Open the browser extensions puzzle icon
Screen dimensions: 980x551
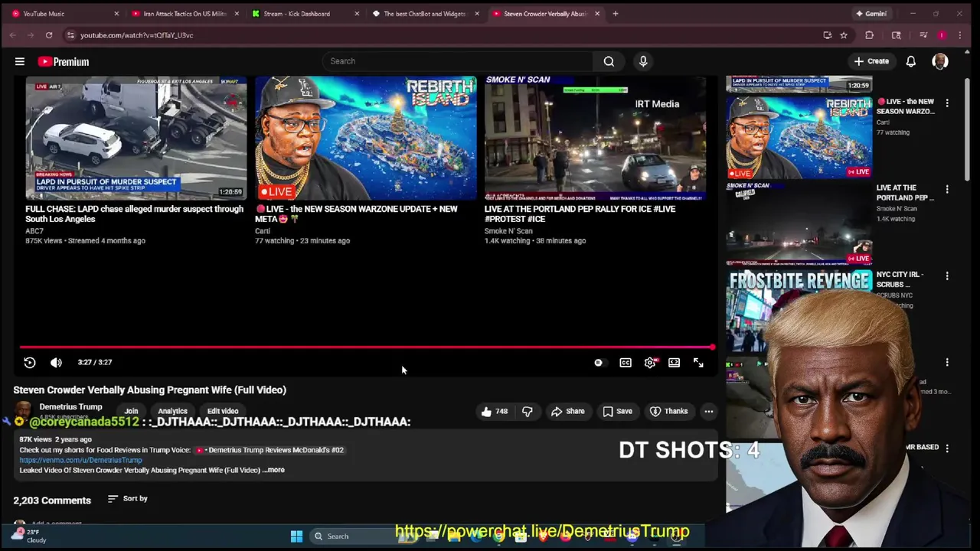click(870, 35)
